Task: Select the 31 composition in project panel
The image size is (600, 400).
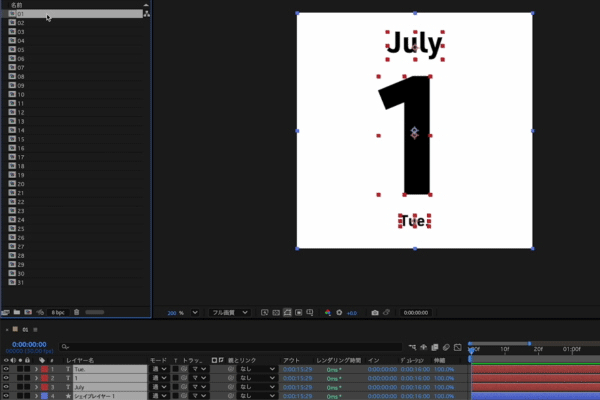Action: pyautogui.click(x=75, y=282)
